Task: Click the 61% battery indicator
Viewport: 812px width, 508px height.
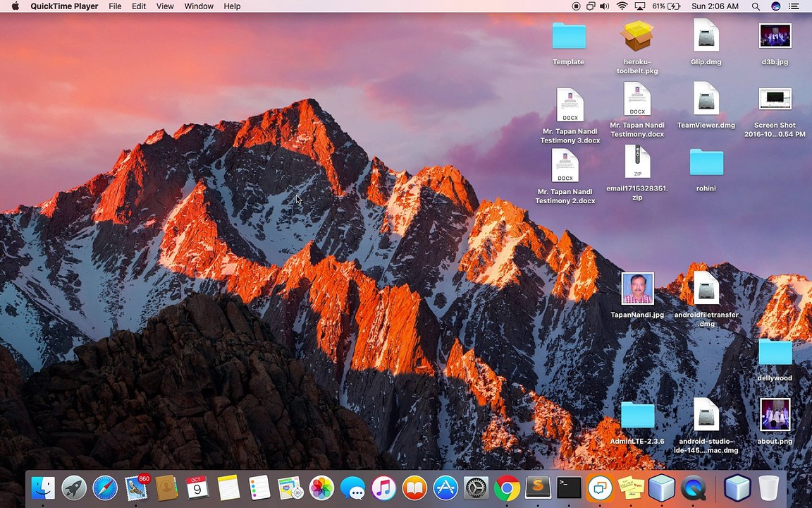Action: click(x=667, y=6)
